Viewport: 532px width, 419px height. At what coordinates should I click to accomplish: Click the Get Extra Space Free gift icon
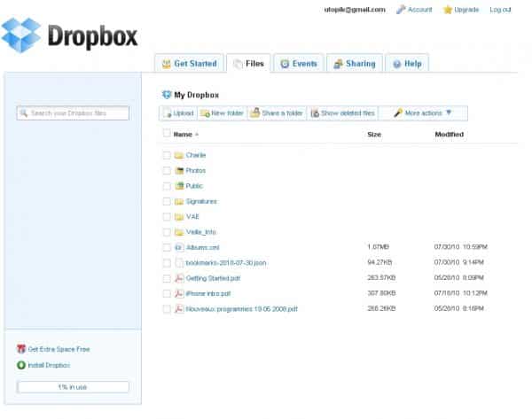coord(21,349)
